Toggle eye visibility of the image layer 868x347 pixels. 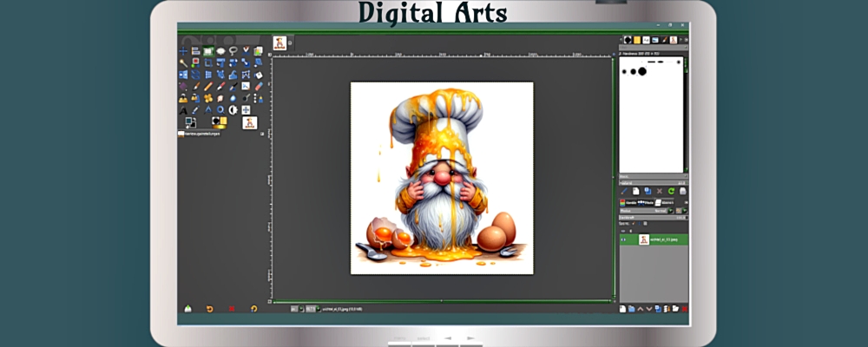623,239
